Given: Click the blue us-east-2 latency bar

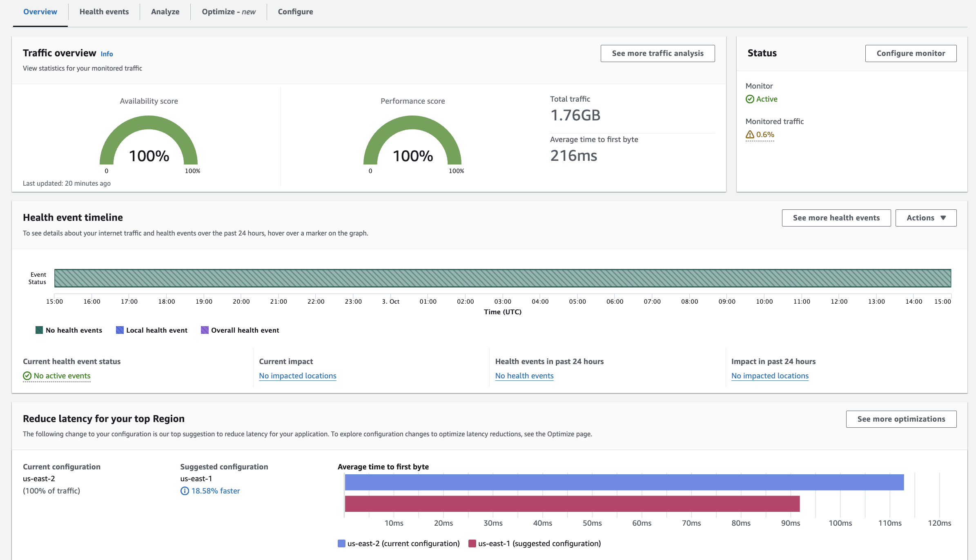Looking at the screenshot, I should pyautogui.click(x=624, y=482).
